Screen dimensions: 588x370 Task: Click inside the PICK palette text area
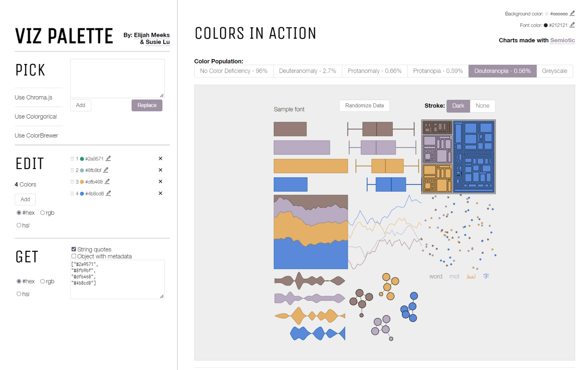(117, 78)
